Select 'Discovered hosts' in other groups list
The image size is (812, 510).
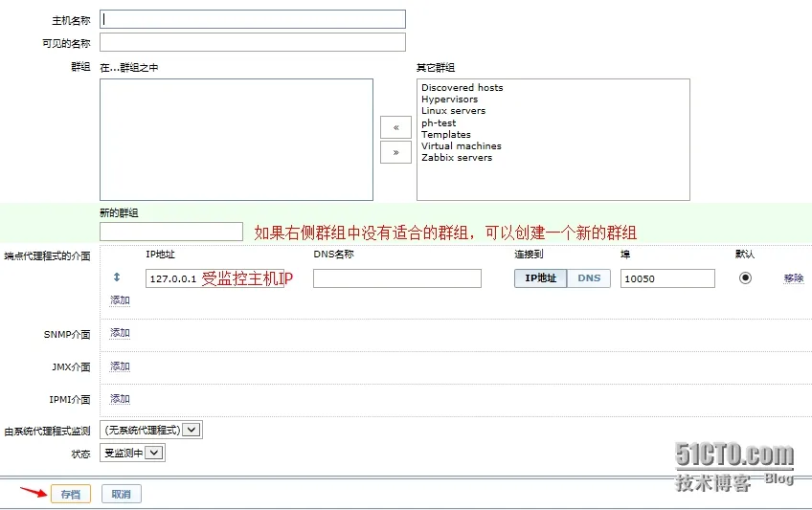point(462,87)
